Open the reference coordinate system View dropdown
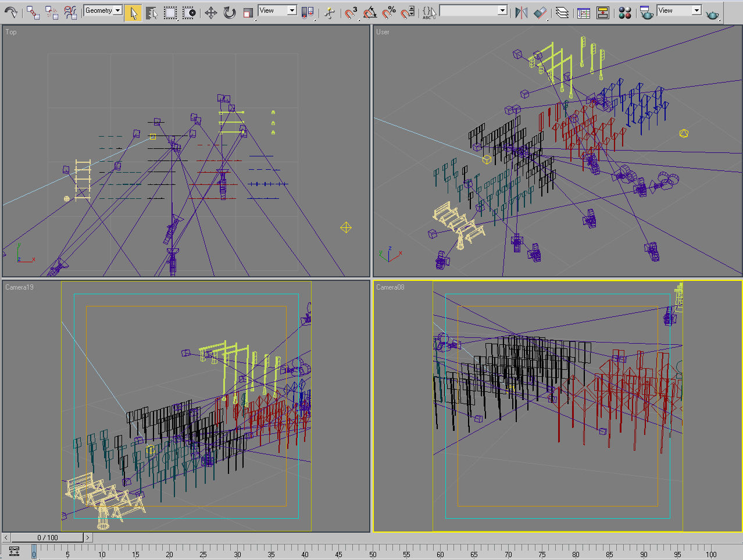This screenshot has width=743, height=560. pos(277,10)
